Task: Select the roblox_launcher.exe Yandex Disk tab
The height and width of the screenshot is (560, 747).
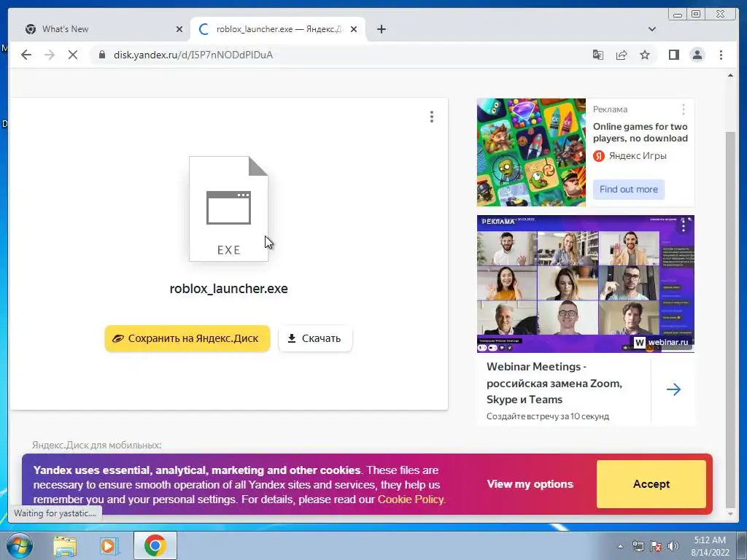Action: tap(278, 29)
